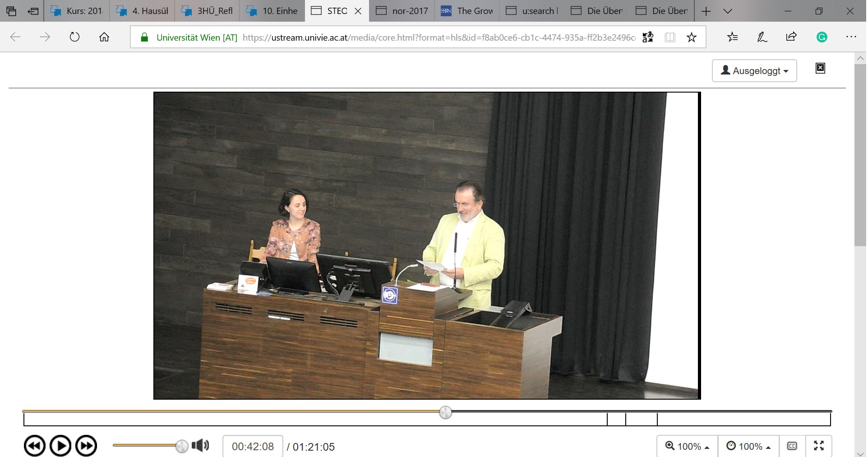Click the current time field 00:42:08
The width and height of the screenshot is (868, 457).
coord(253,447)
